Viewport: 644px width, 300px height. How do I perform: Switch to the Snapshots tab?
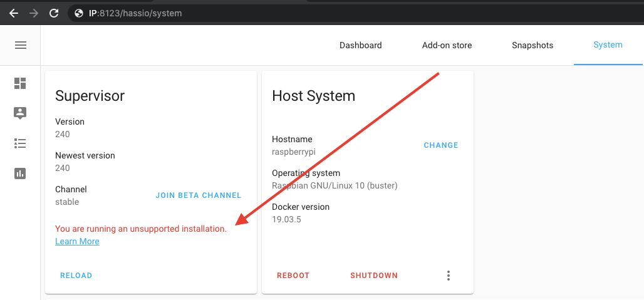[x=532, y=45]
